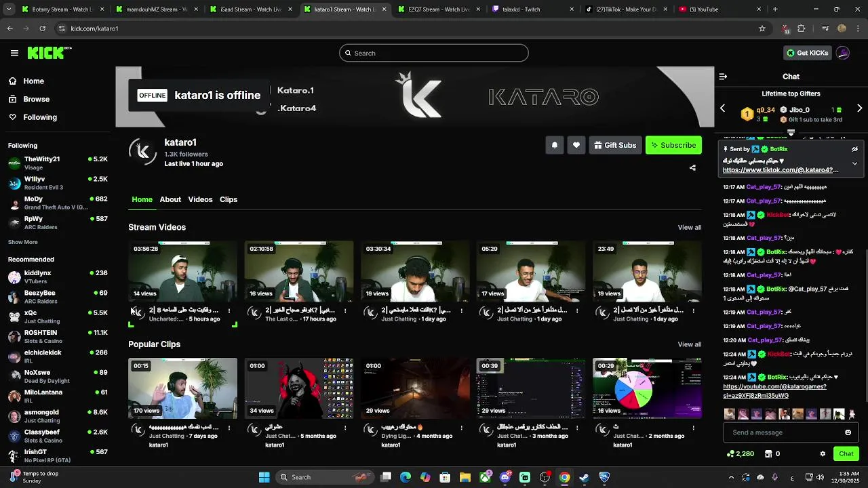
Task: Open chat settings gear icon
Action: [823, 454]
